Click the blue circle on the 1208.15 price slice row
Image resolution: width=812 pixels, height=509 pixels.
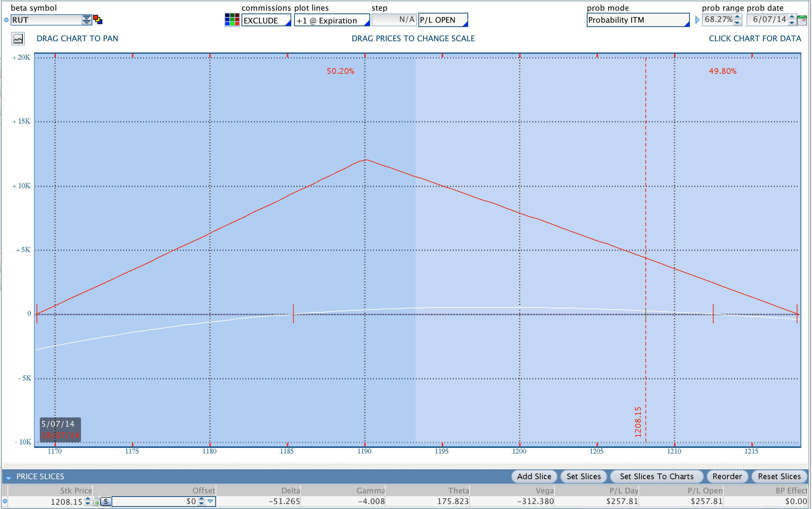coord(5,502)
